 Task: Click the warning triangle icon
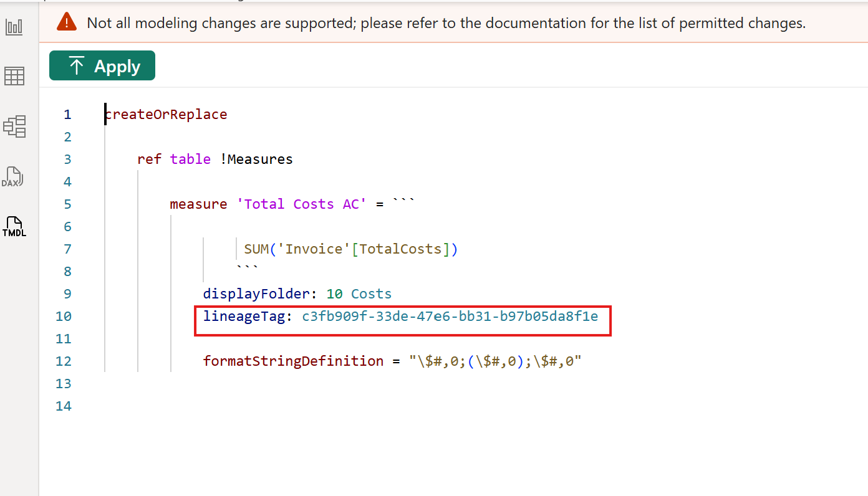(66, 22)
